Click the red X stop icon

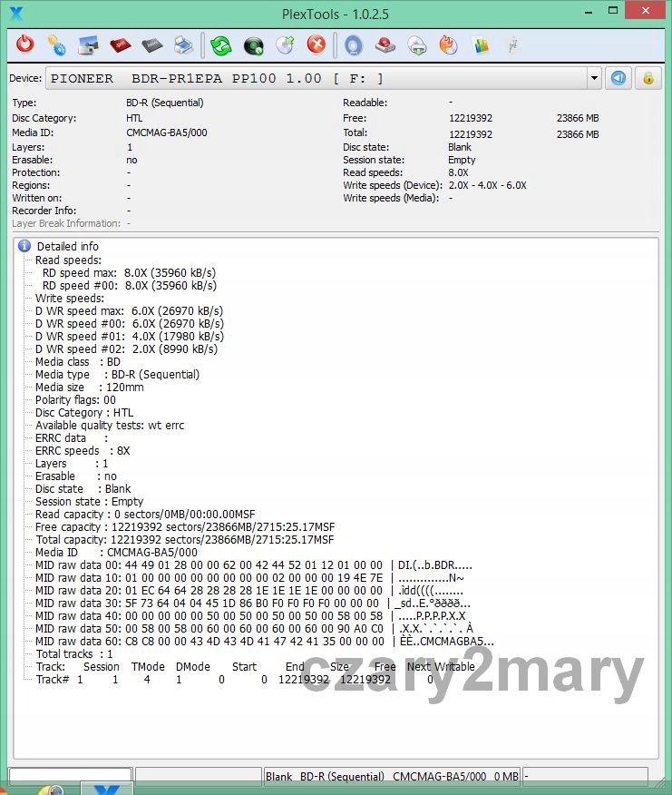click(316, 44)
